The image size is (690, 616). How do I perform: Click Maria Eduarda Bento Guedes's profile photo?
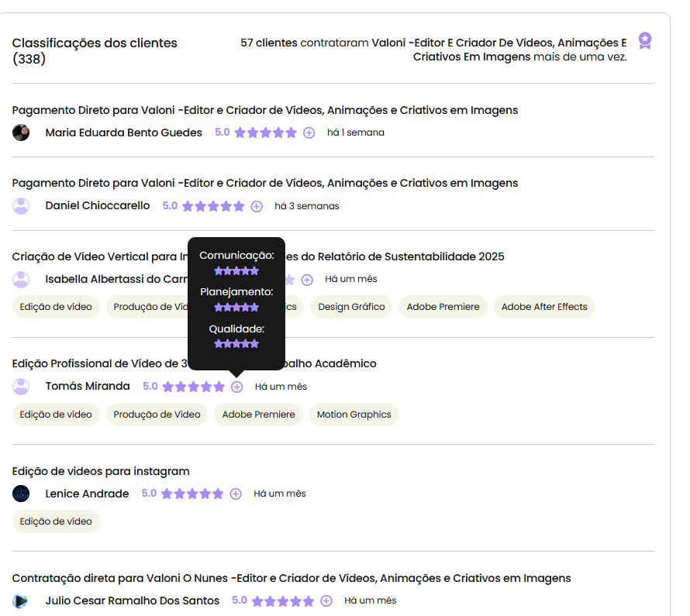point(21,132)
